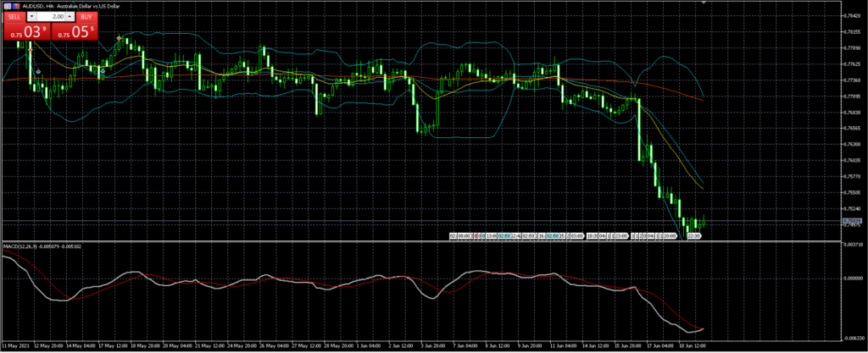This screenshot has height=353, width=868.
Task: Increase trade volume with the up arrow
Action: tap(70, 16)
